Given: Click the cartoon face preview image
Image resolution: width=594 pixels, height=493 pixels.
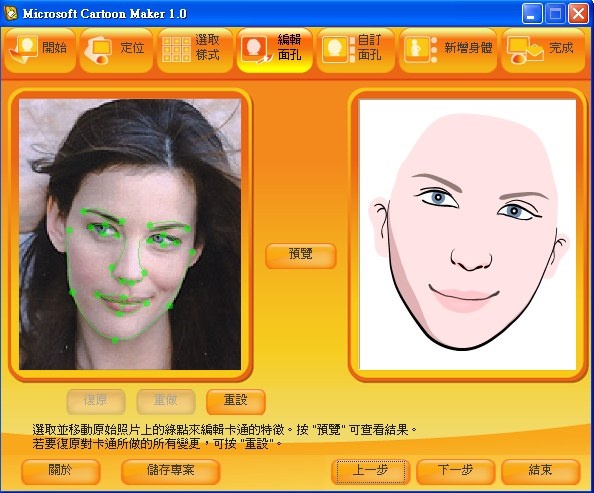Looking at the screenshot, I should pyautogui.click(x=467, y=235).
